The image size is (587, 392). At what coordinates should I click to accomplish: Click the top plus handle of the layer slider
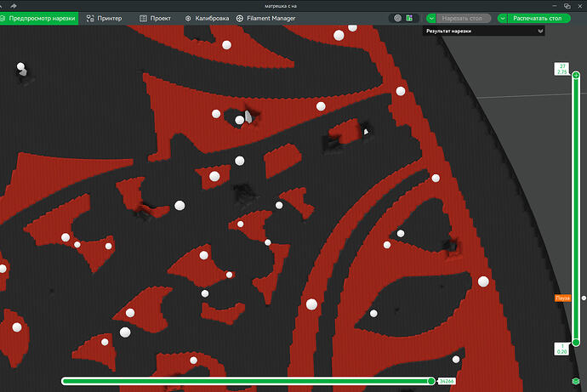pyautogui.click(x=576, y=76)
